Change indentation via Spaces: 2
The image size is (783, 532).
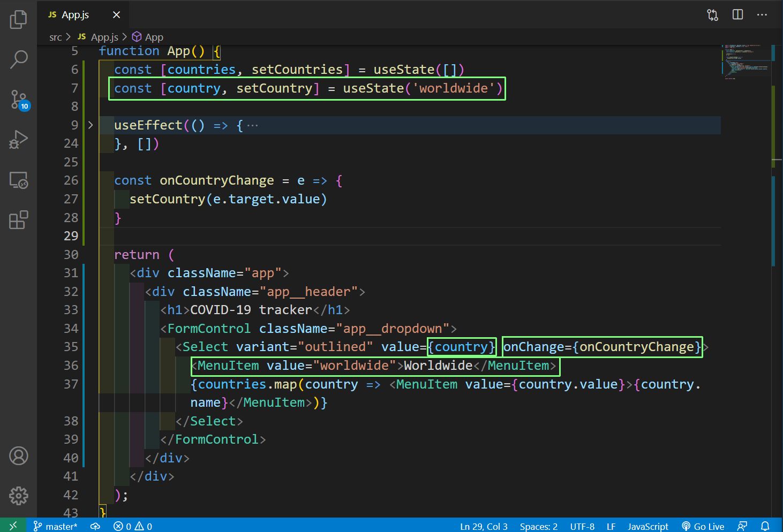(x=538, y=526)
